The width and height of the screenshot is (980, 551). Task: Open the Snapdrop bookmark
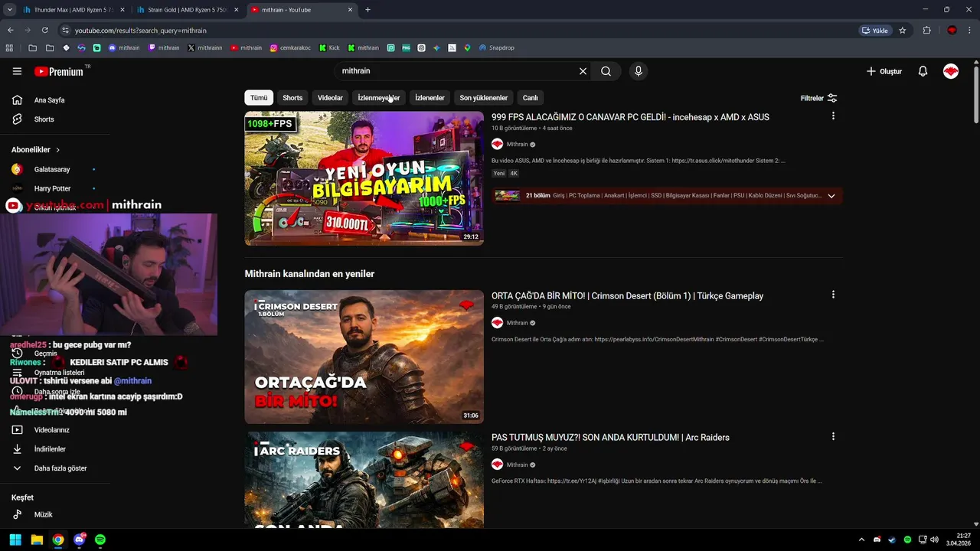tap(497, 47)
